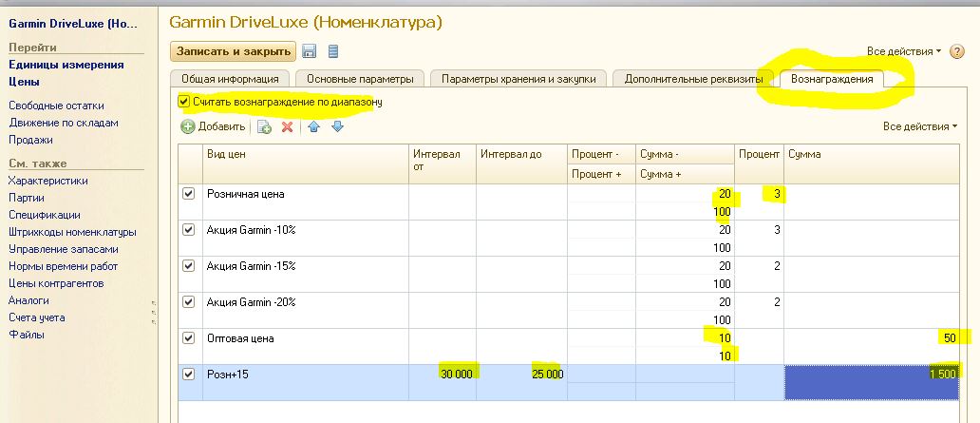Open the top Все действия dropdown

coord(904,51)
